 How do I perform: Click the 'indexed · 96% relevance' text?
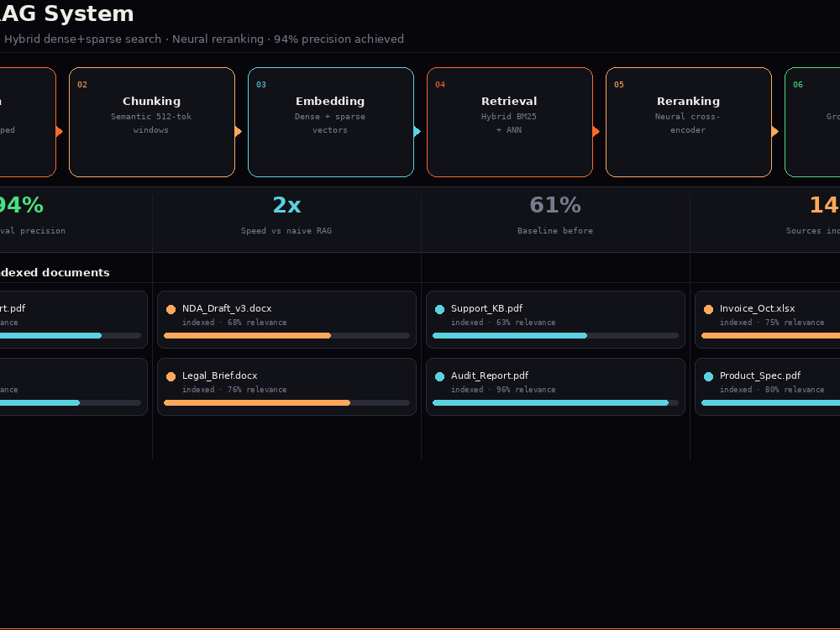[x=503, y=390]
